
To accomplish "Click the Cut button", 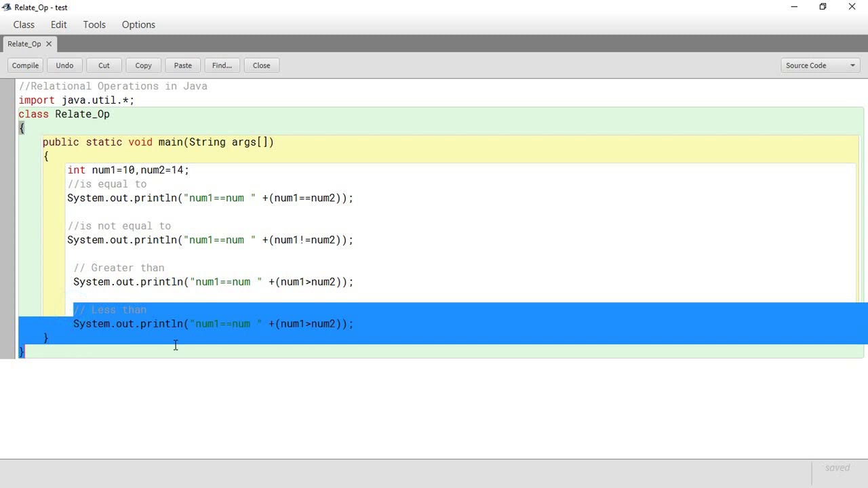I will pyautogui.click(x=104, y=66).
